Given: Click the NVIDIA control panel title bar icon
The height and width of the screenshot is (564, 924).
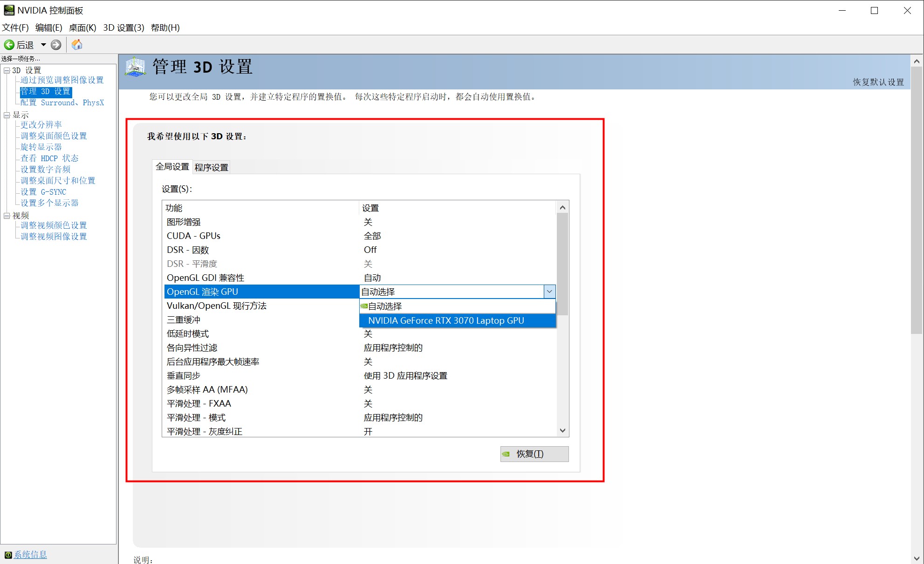Looking at the screenshot, I should (9, 10).
